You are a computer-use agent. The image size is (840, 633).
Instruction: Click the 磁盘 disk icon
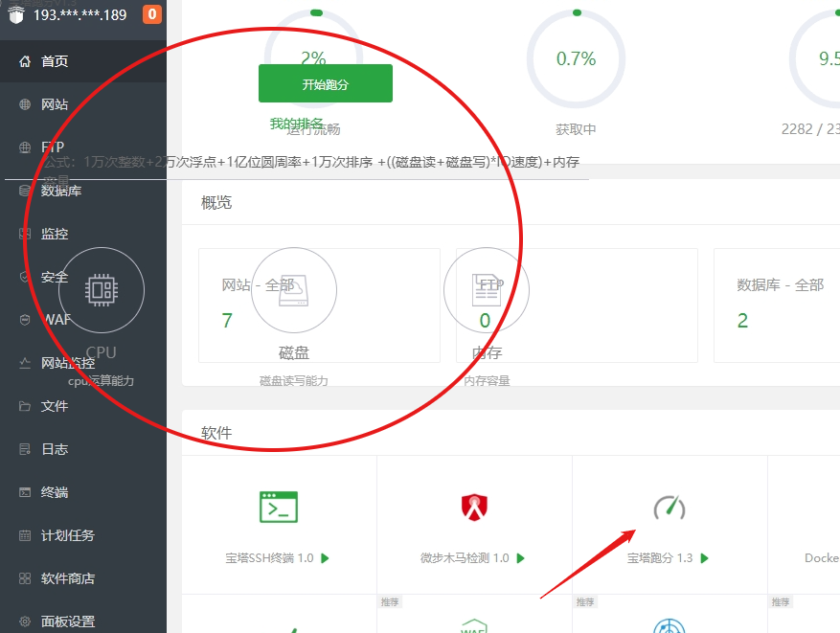(x=294, y=290)
